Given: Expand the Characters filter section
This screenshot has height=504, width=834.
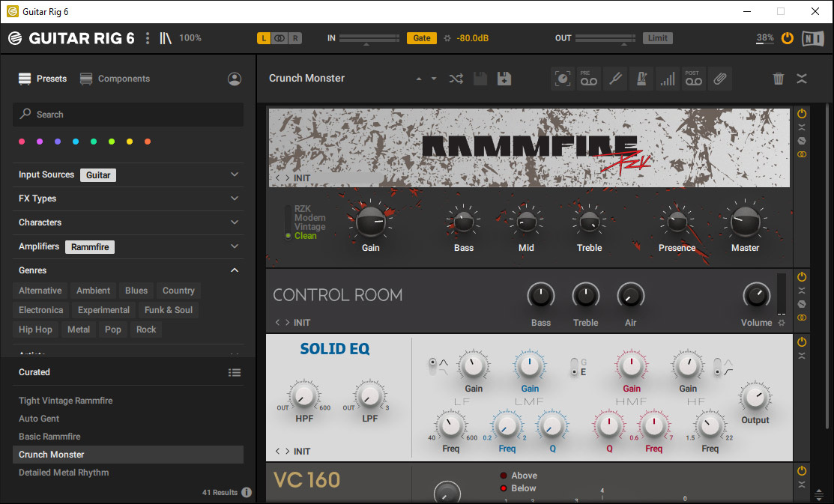Looking at the screenshot, I should click(x=235, y=222).
